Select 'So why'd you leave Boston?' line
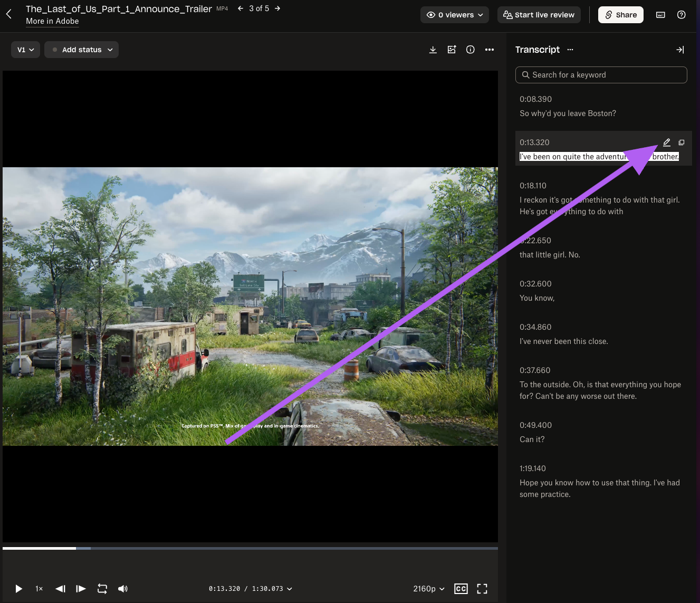This screenshot has height=603, width=700. tap(568, 113)
